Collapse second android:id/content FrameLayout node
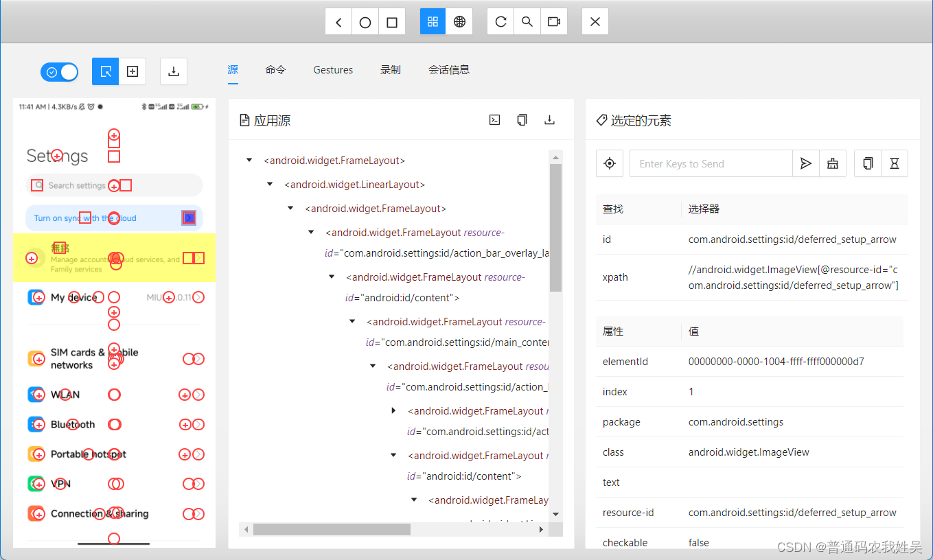The width and height of the screenshot is (933, 560). click(x=393, y=455)
